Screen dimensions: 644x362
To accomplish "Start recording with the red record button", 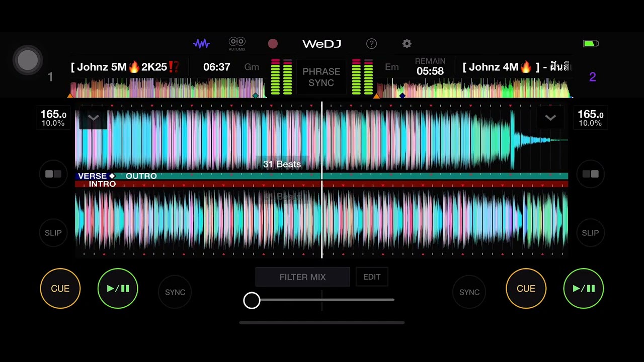I will pyautogui.click(x=273, y=44).
